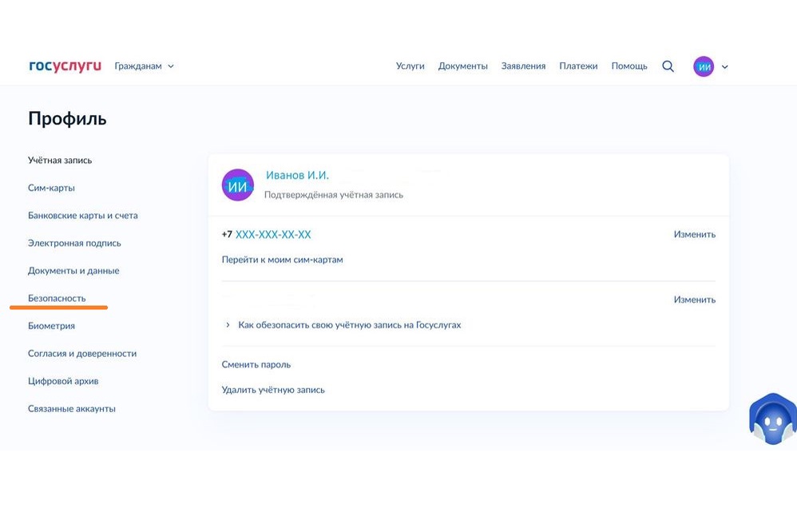Go to Документы in top menu
The width and height of the screenshot is (797, 532).
[462, 66]
